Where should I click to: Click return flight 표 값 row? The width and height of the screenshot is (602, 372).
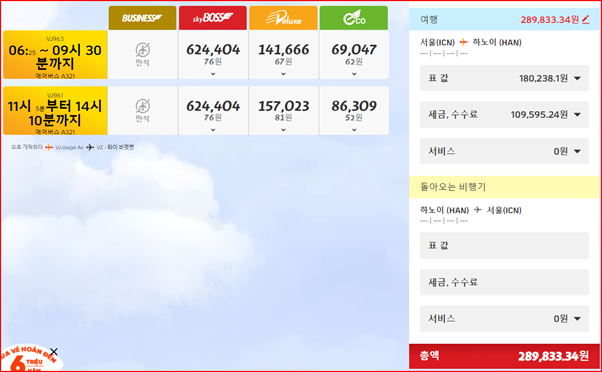(504, 245)
